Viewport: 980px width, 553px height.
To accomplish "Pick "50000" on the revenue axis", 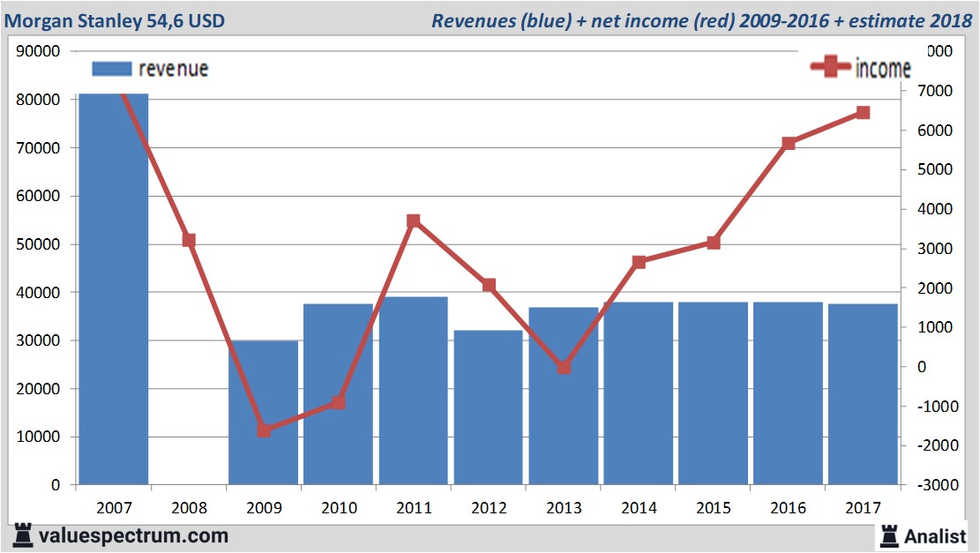I will pos(38,244).
